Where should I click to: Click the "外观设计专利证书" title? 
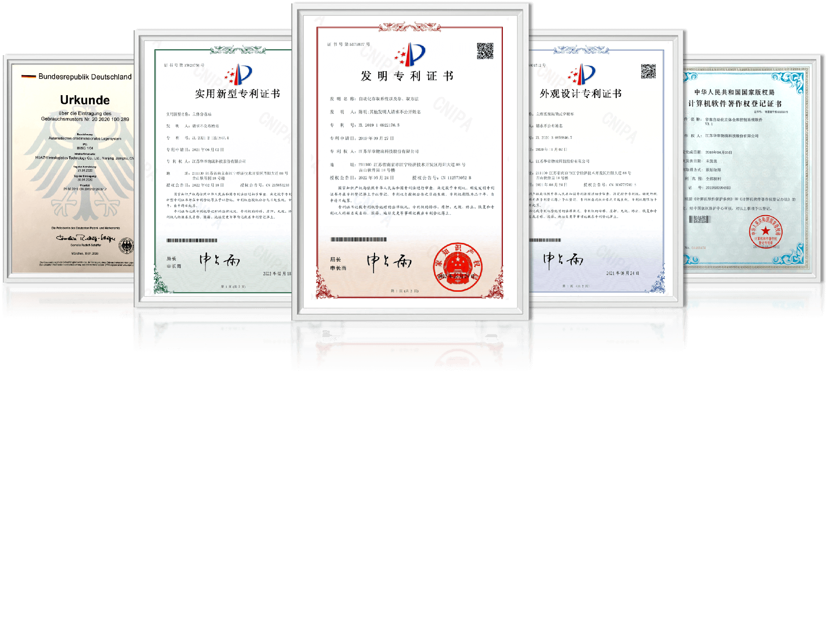click(581, 94)
